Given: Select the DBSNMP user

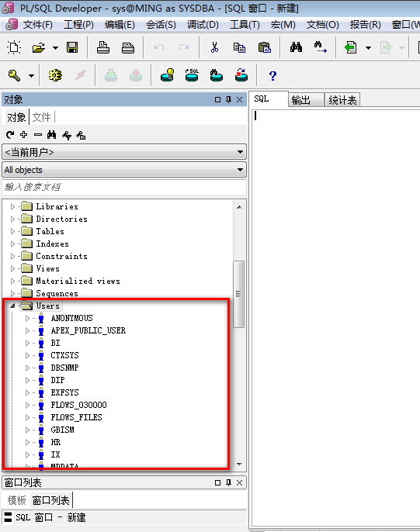Looking at the screenshot, I should point(65,368).
